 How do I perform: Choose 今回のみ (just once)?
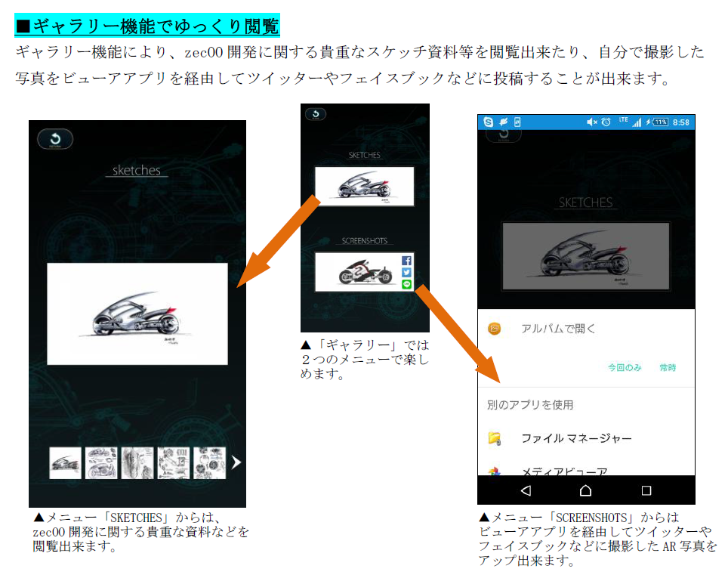pyautogui.click(x=625, y=368)
